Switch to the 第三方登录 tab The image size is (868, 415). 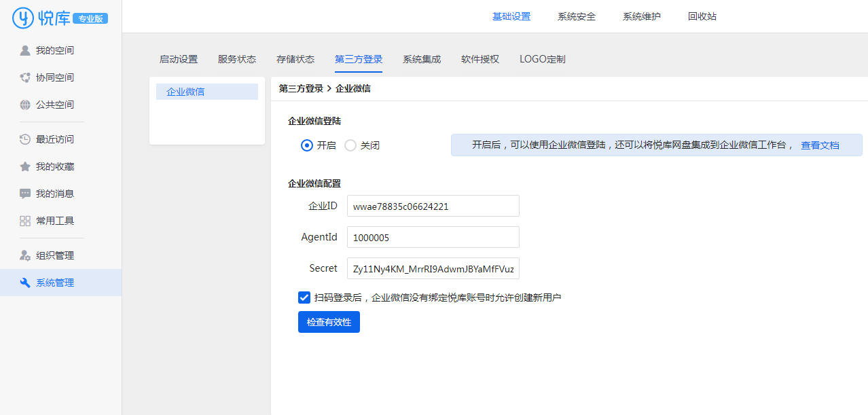click(x=359, y=59)
